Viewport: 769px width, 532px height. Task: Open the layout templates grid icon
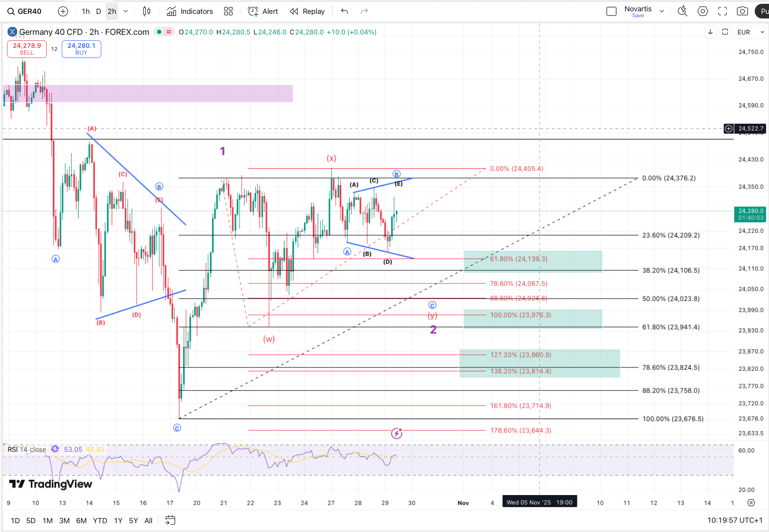(228, 11)
